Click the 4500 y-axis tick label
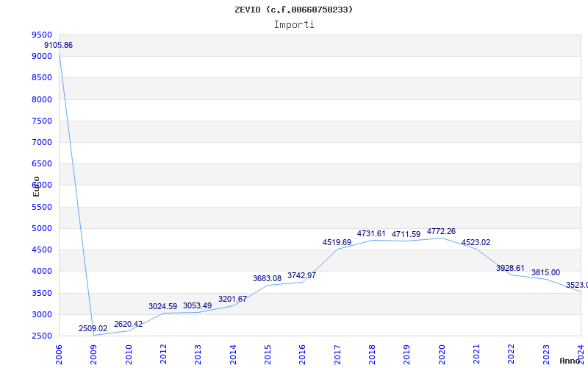Image resolution: width=588 pixels, height=368 pixels. point(42,250)
